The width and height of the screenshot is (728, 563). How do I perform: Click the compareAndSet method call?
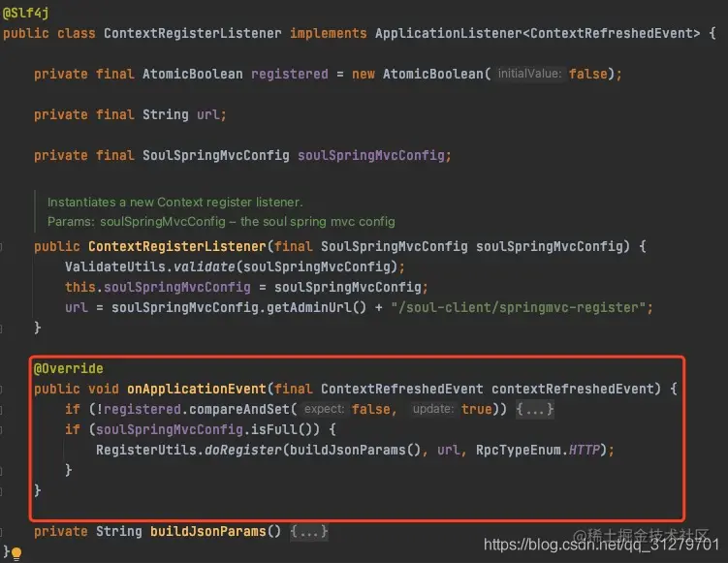coord(239,409)
